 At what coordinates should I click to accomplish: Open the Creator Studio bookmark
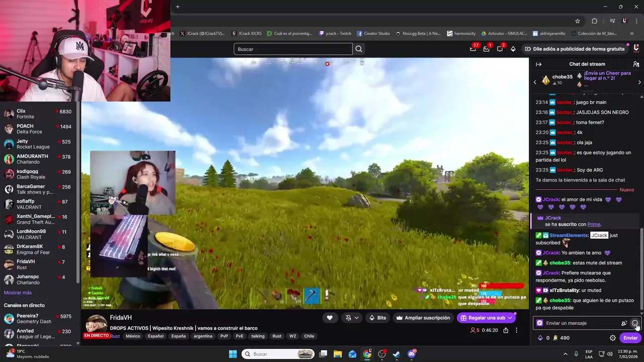coord(373,34)
